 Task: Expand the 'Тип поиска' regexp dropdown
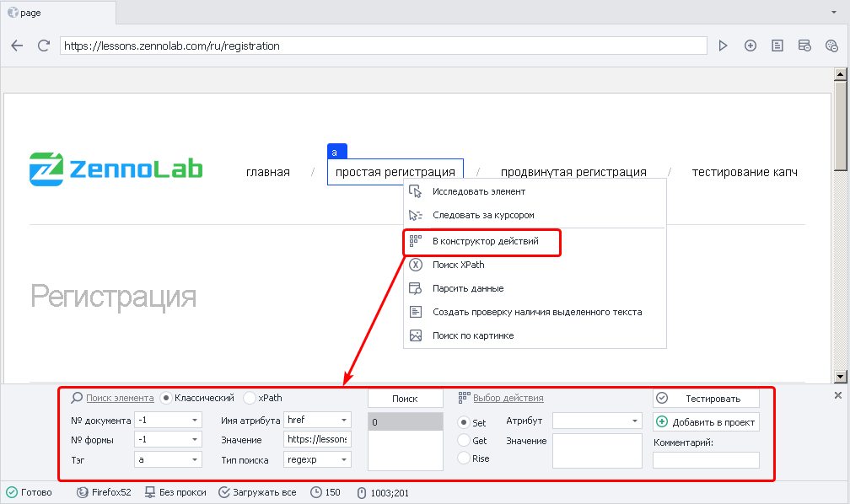coord(344,460)
